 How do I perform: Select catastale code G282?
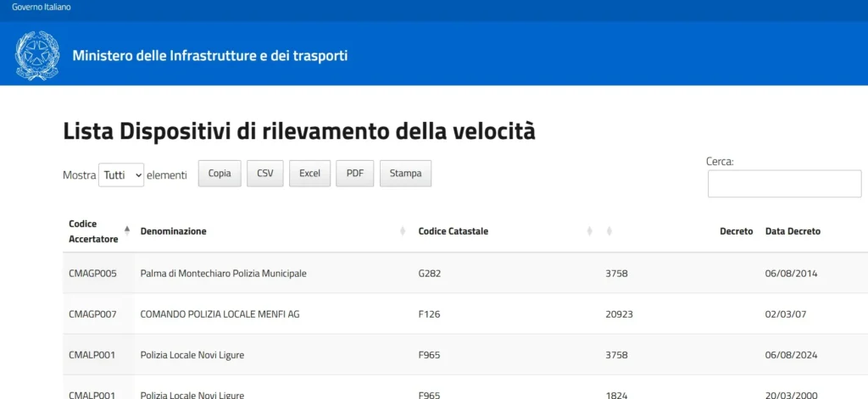click(x=430, y=274)
